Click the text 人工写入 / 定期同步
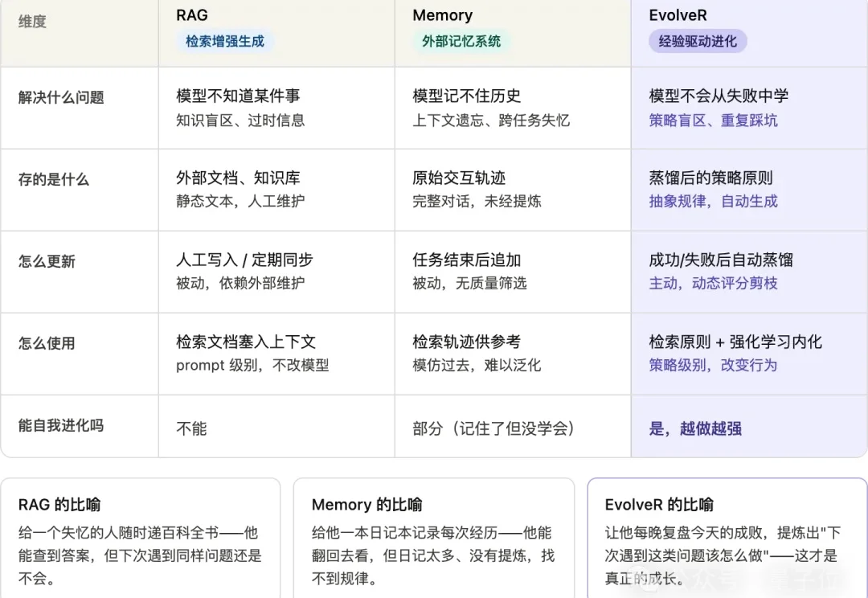This screenshot has width=868, height=598. tap(244, 260)
